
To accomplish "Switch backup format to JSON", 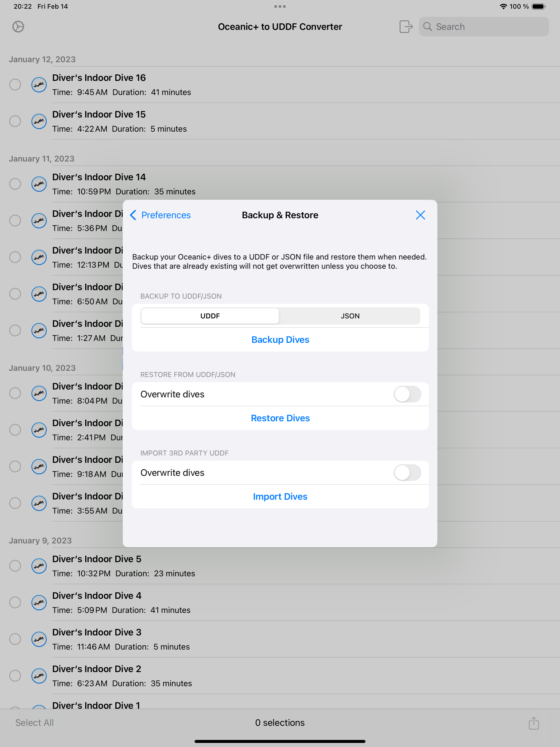I will tap(350, 316).
